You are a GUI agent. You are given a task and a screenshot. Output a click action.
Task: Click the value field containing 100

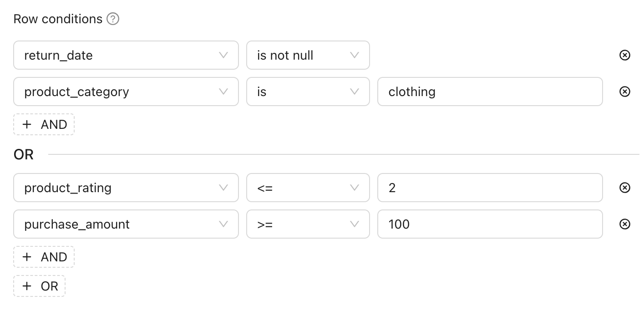tap(490, 224)
